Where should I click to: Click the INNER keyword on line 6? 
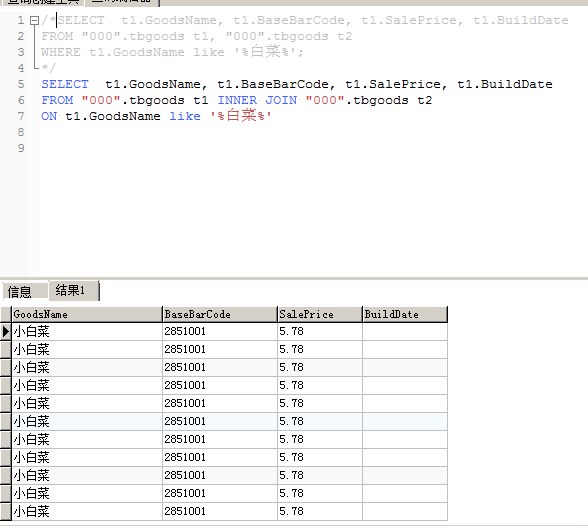click(237, 100)
